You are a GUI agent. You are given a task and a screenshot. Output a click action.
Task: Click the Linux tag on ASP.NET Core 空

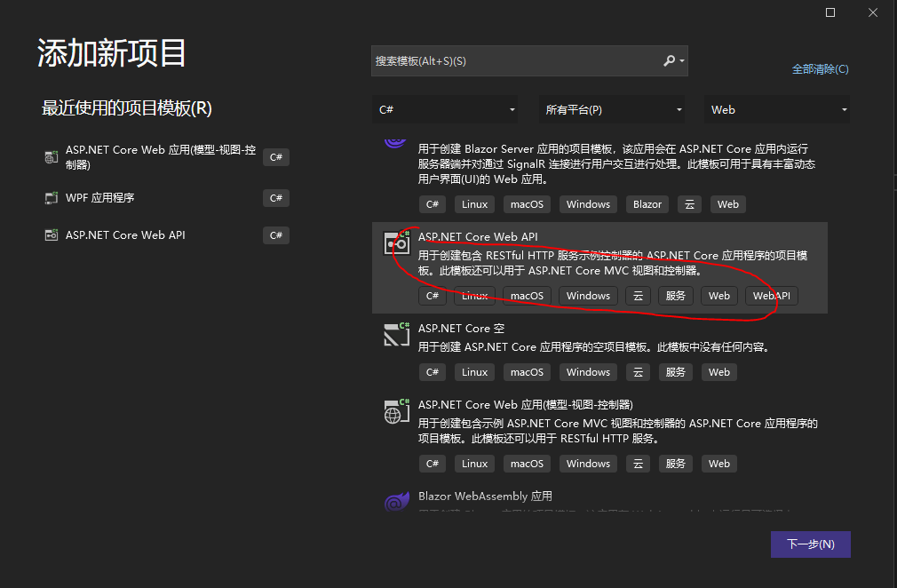(x=474, y=372)
